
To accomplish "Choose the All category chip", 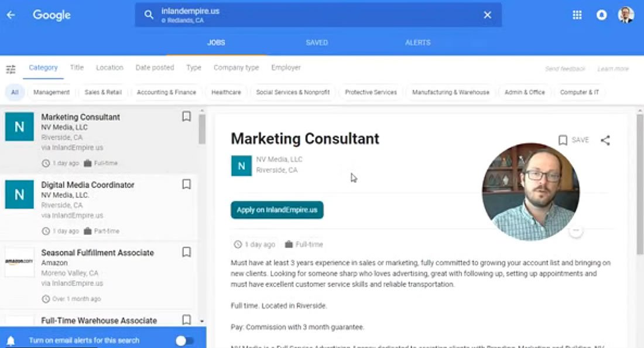I will tap(15, 92).
